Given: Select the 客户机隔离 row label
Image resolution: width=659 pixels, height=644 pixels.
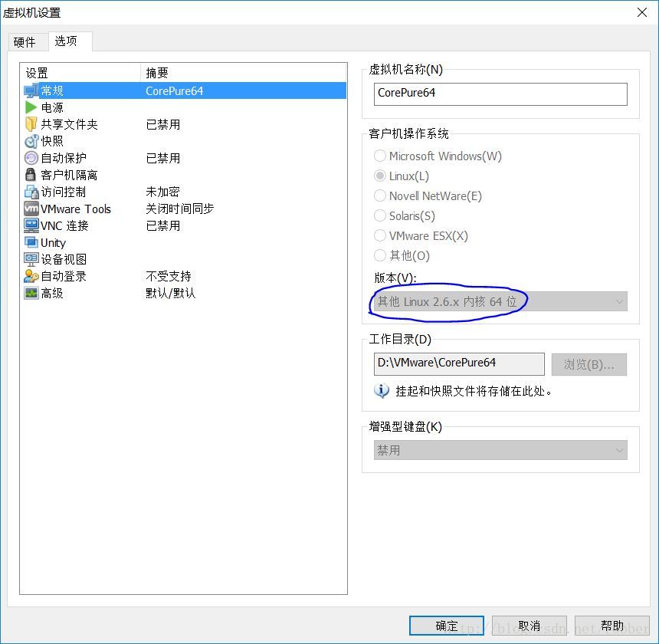Looking at the screenshot, I should [x=69, y=175].
